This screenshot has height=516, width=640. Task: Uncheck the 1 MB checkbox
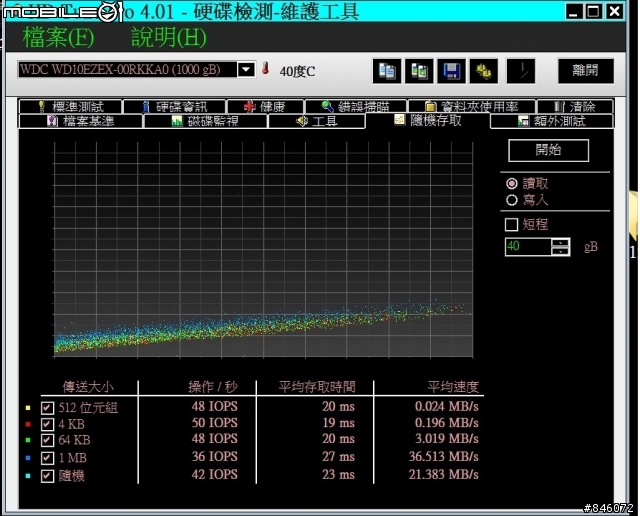(x=47, y=458)
